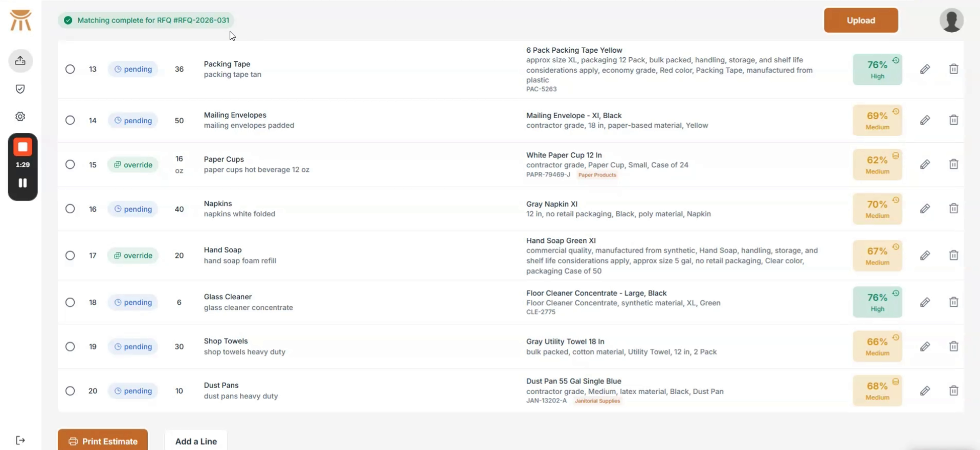Click the override status on Hand Soap row

(133, 256)
